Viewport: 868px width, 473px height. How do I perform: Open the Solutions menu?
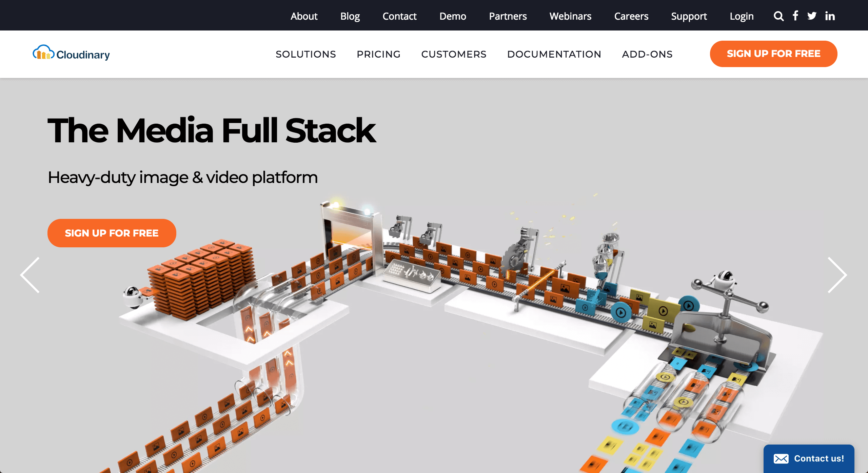[306, 54]
